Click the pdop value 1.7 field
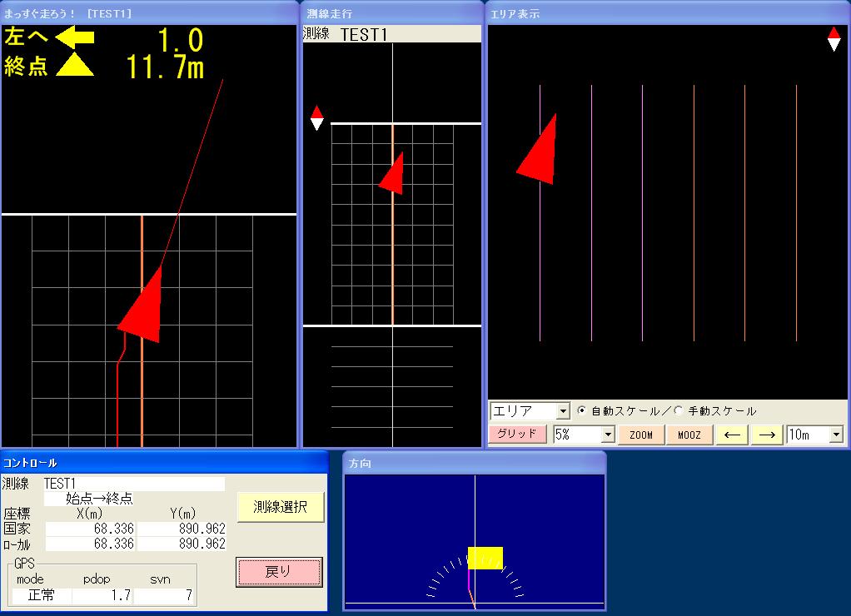 coord(102,595)
